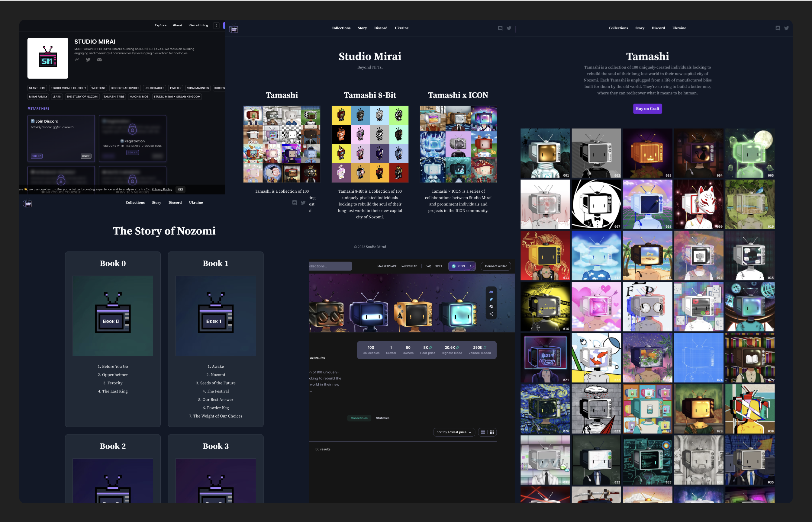
Task: Click Discord icon in Studio Mirai home header
Action: tap(500, 28)
